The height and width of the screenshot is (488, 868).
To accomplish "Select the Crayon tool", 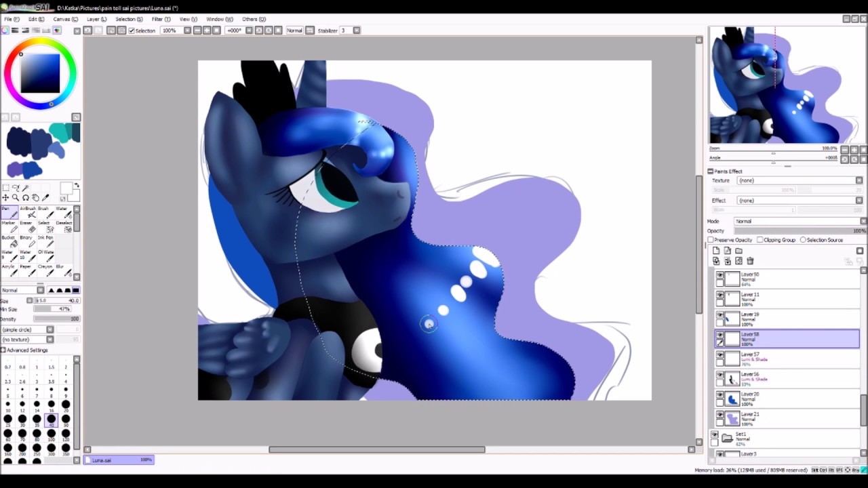I will tap(45, 270).
